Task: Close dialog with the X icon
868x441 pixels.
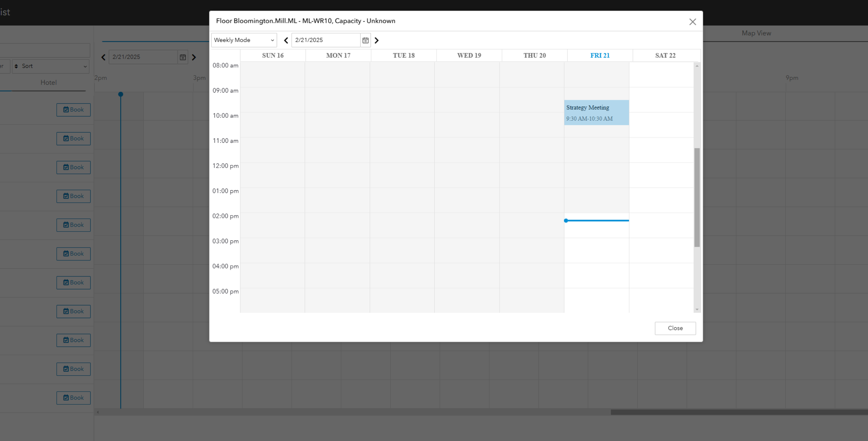Action: pyautogui.click(x=692, y=22)
